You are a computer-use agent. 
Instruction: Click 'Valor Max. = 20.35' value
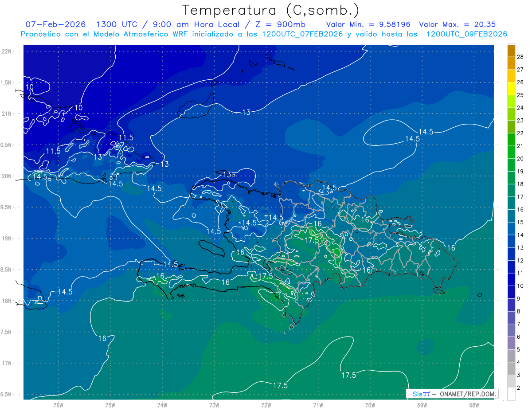457,24
